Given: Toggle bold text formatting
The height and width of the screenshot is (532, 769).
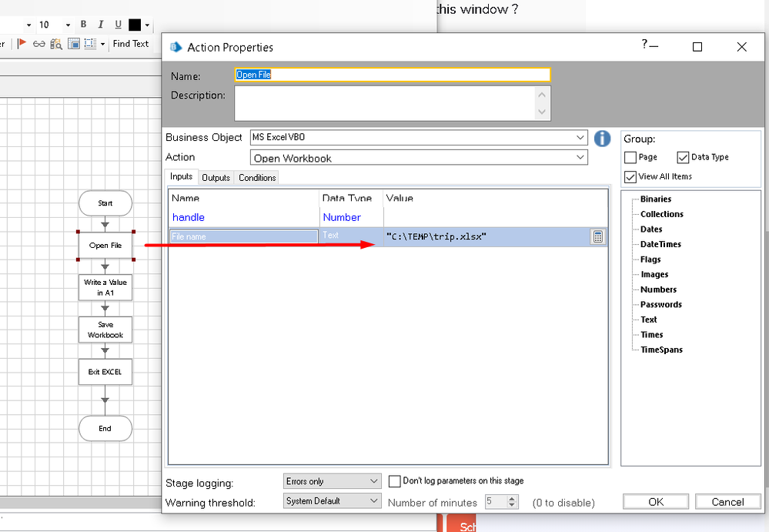Looking at the screenshot, I should pyautogui.click(x=84, y=25).
